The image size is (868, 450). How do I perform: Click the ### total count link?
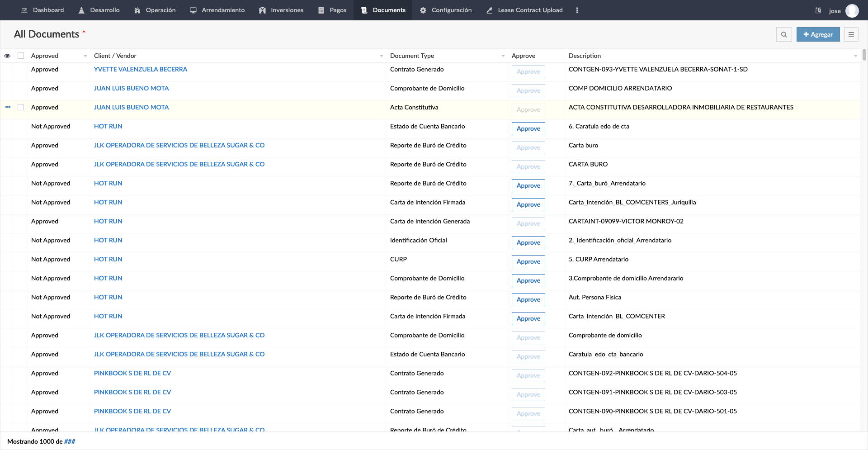(x=70, y=441)
